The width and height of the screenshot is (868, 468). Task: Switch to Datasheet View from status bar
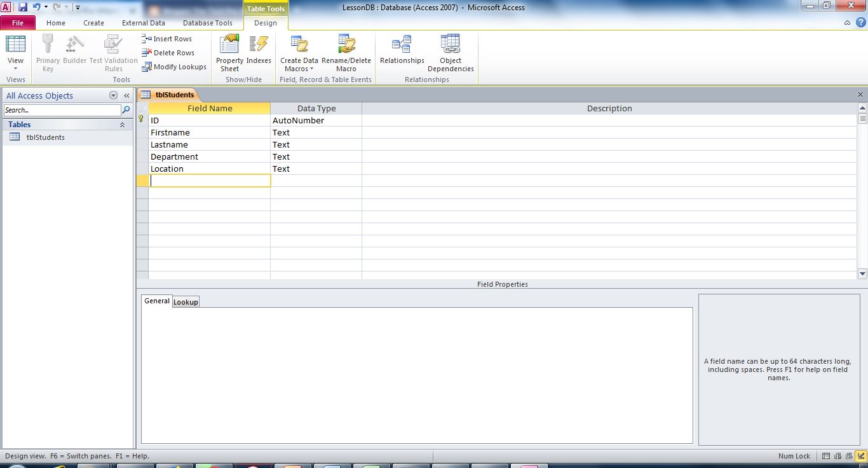pos(826,456)
